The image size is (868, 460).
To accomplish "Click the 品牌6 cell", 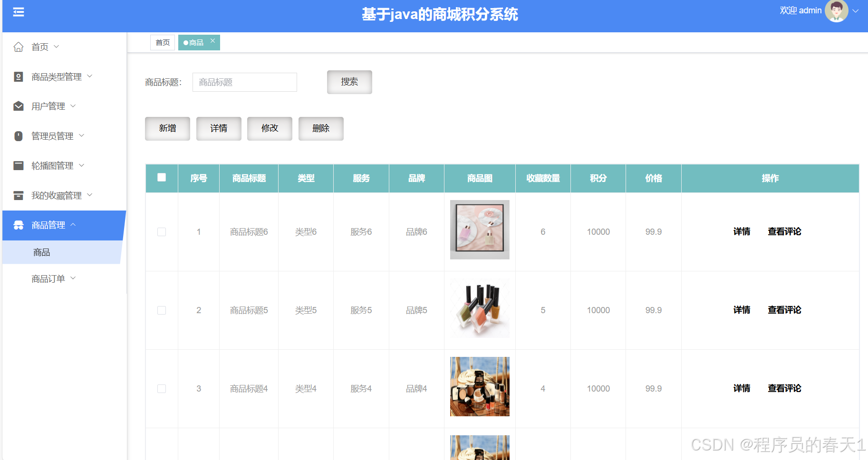I will pos(416,232).
